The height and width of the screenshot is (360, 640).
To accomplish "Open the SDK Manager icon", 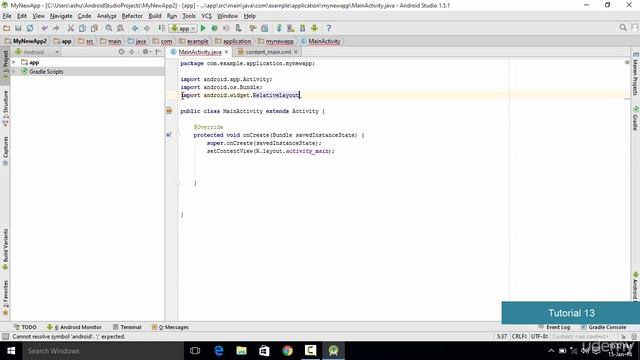I will click(x=302, y=28).
